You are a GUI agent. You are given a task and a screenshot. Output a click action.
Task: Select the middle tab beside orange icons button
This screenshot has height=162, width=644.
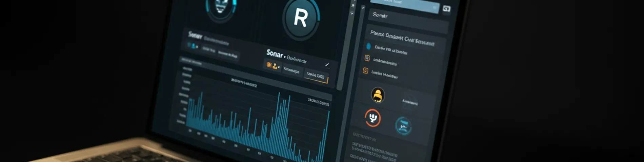pos(292,71)
